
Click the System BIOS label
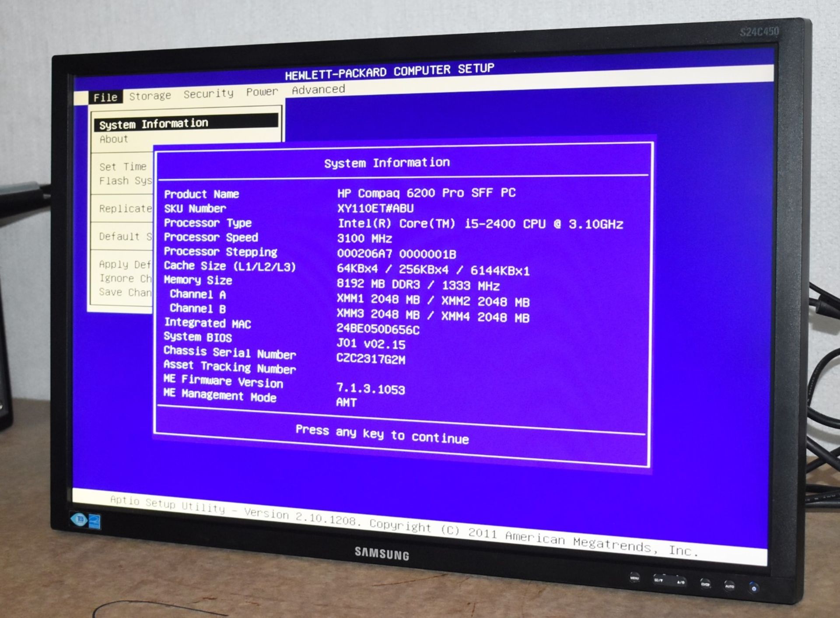point(198,337)
